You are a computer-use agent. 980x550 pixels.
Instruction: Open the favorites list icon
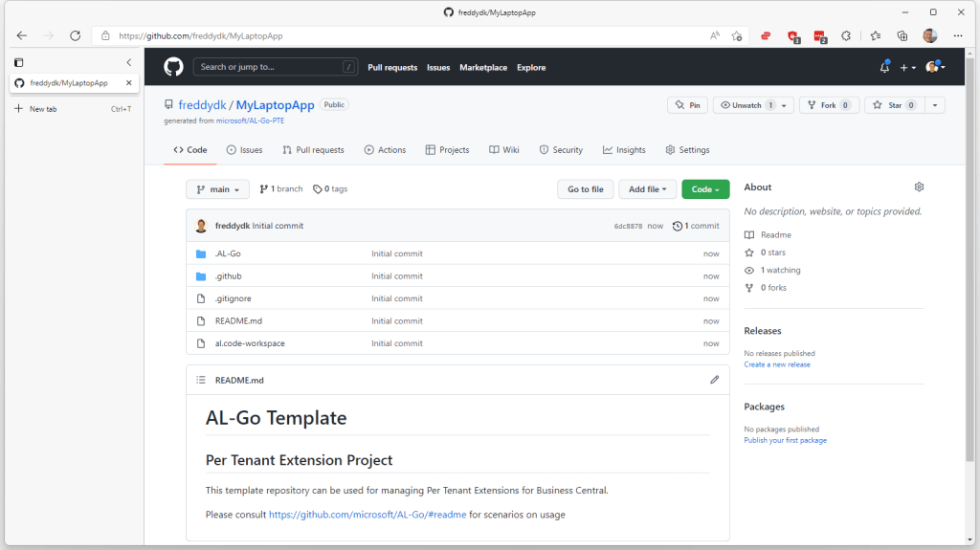(x=875, y=35)
